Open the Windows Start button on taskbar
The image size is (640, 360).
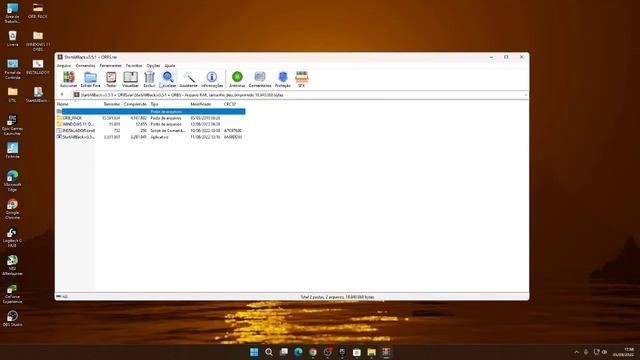point(254,352)
